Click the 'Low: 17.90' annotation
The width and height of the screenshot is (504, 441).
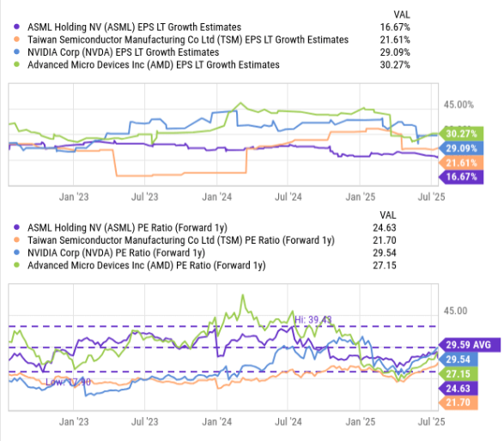point(68,382)
